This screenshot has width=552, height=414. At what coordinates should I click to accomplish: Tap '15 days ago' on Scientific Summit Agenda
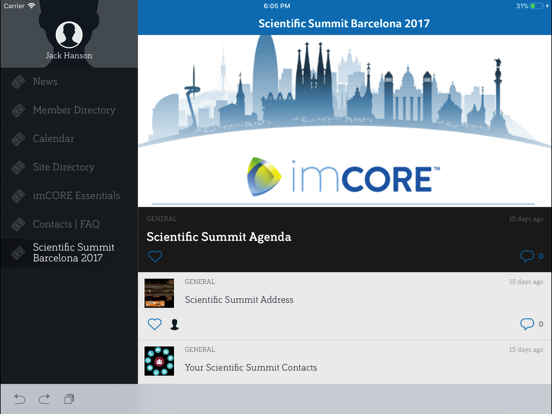[526, 219]
